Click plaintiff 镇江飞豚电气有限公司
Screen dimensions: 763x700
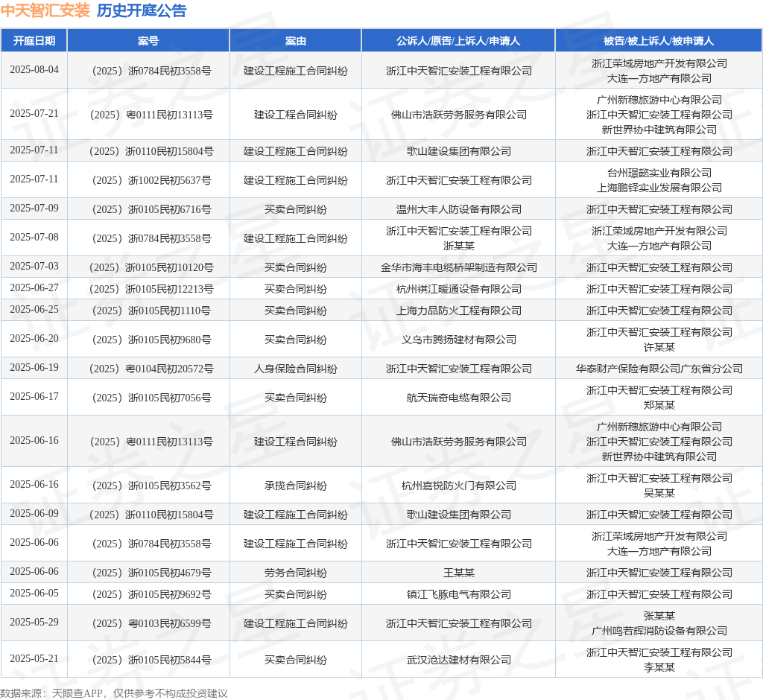458,594
